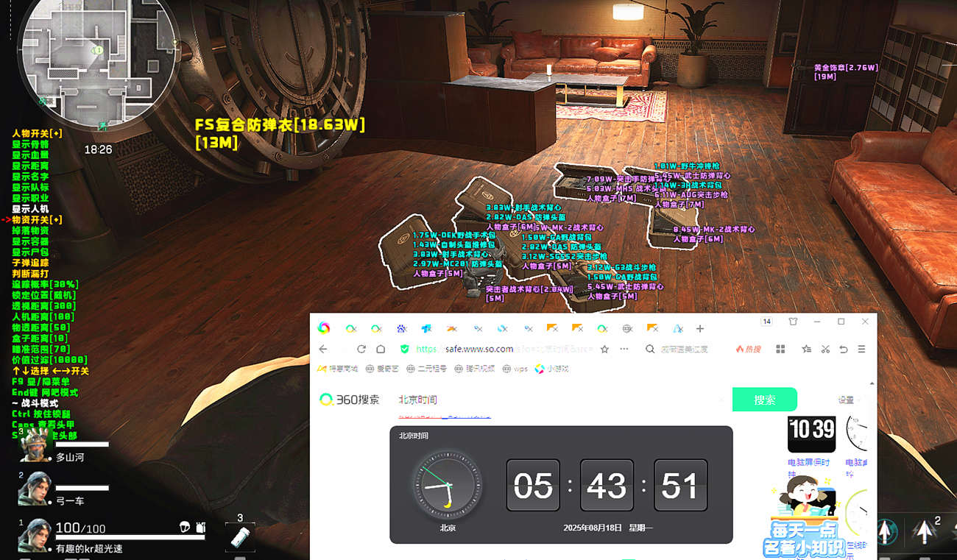This screenshot has height=560, width=957.
Task: Toggle the 掉落物资 option
Action: tap(30, 230)
